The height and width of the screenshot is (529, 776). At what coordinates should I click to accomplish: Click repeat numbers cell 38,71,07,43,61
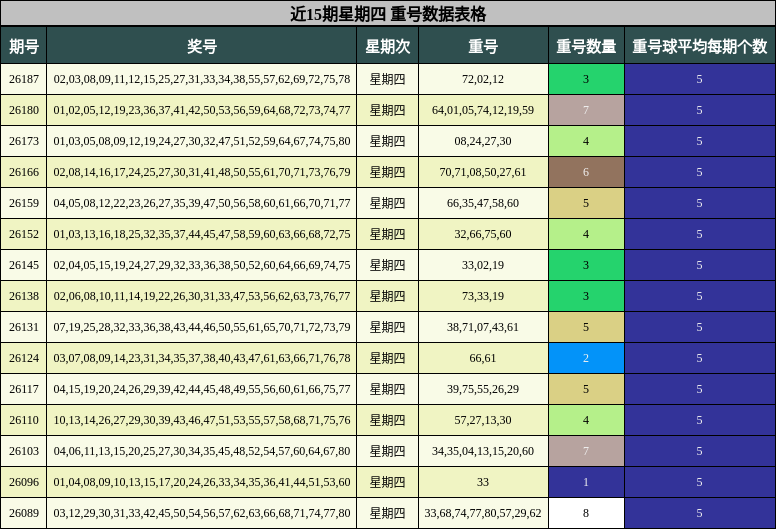click(483, 327)
